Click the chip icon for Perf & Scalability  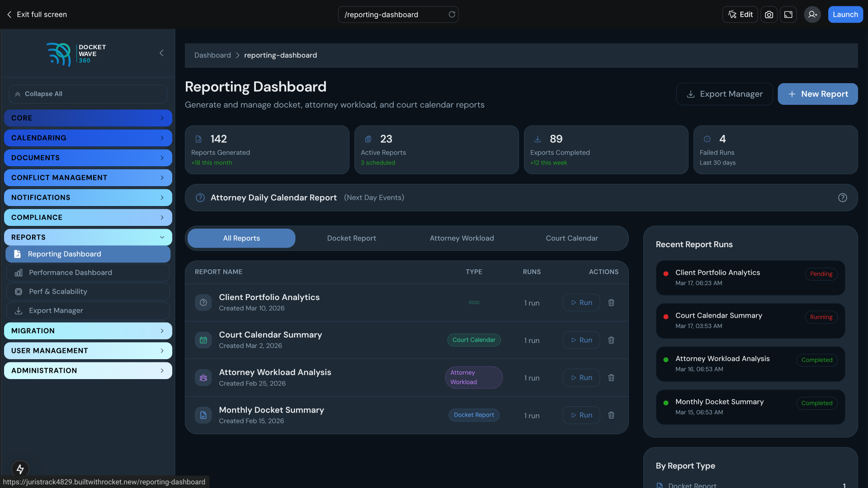pyautogui.click(x=19, y=292)
